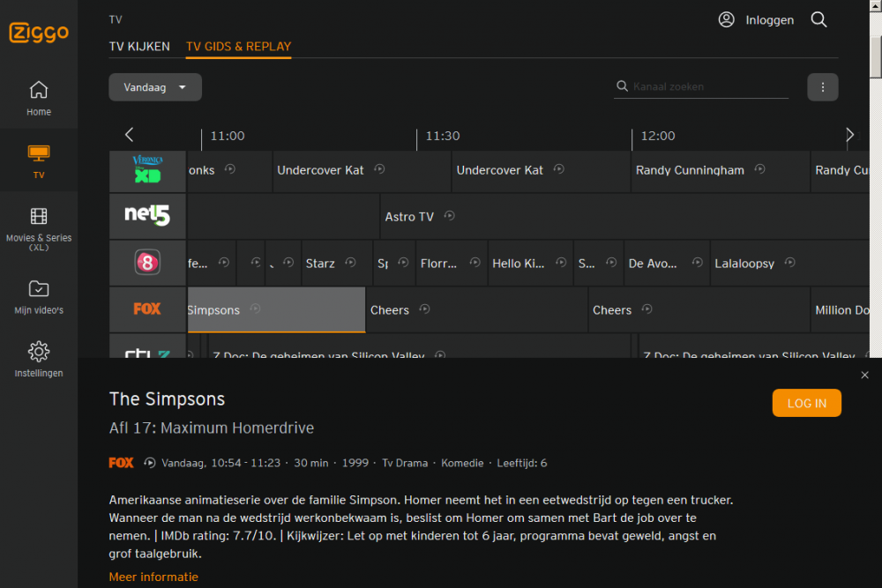Viewport: 882px width, 588px height.
Task: Select second Cheers program at 12:00
Action: click(x=699, y=309)
